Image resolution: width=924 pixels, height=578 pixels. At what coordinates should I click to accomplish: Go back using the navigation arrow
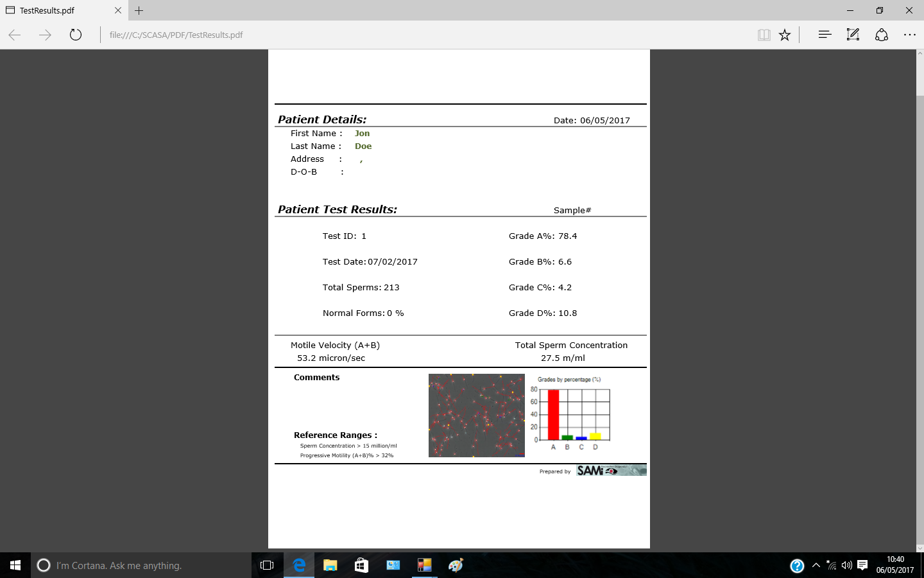click(x=14, y=35)
